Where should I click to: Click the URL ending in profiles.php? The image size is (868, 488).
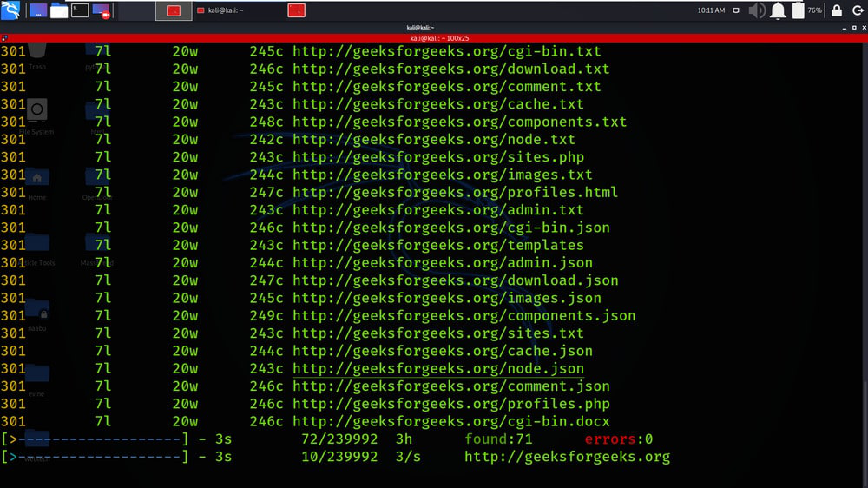(451, 404)
